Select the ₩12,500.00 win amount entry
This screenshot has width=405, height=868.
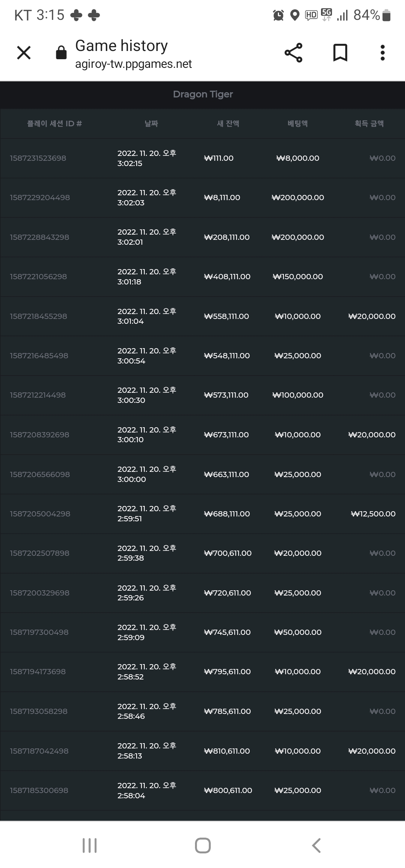tap(373, 514)
